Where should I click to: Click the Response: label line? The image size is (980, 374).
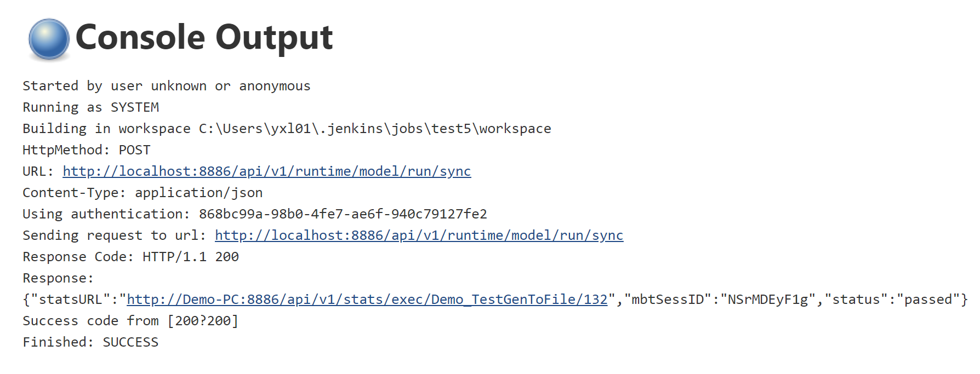58,278
